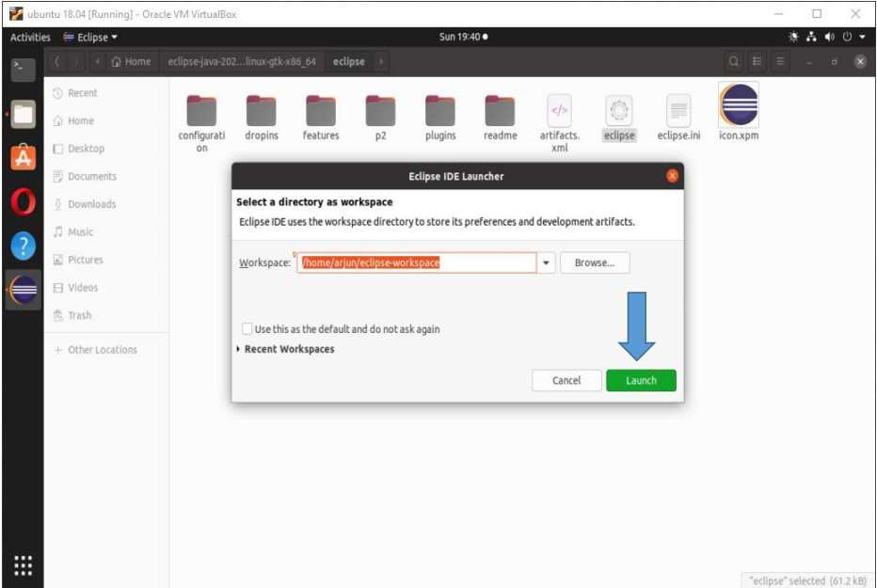
Task: Open the Eclipse app menu in top bar
Action: tap(90, 37)
